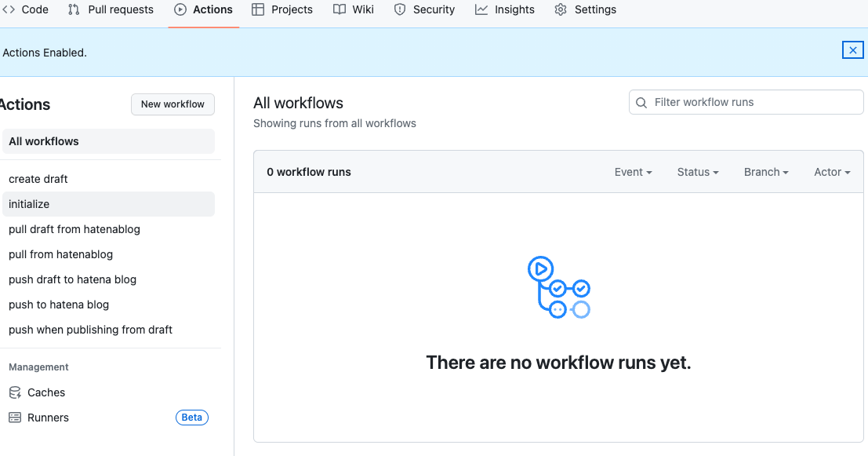Dismiss the Actions Enabled banner
Image resolution: width=868 pixels, height=456 pixels.
click(852, 50)
